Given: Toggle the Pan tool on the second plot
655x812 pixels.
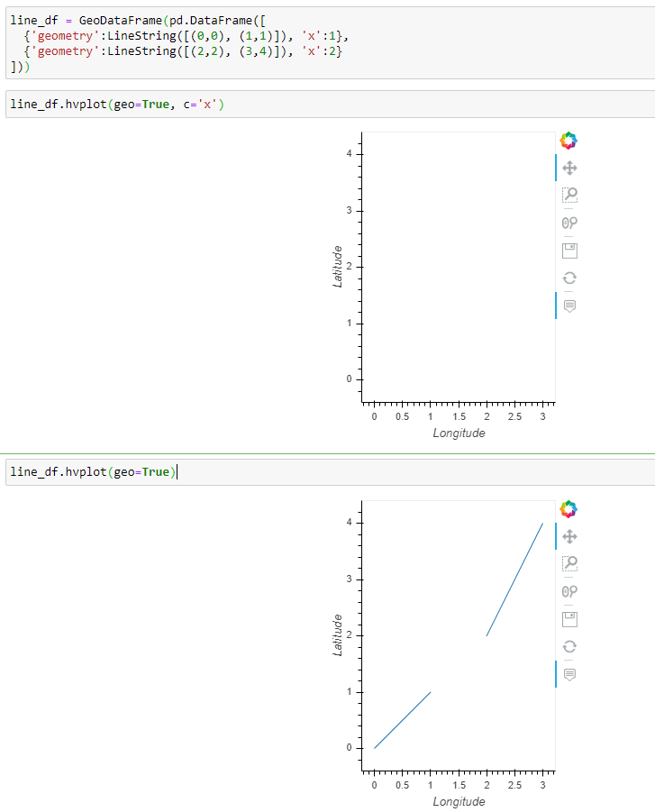Looking at the screenshot, I should point(569,536).
